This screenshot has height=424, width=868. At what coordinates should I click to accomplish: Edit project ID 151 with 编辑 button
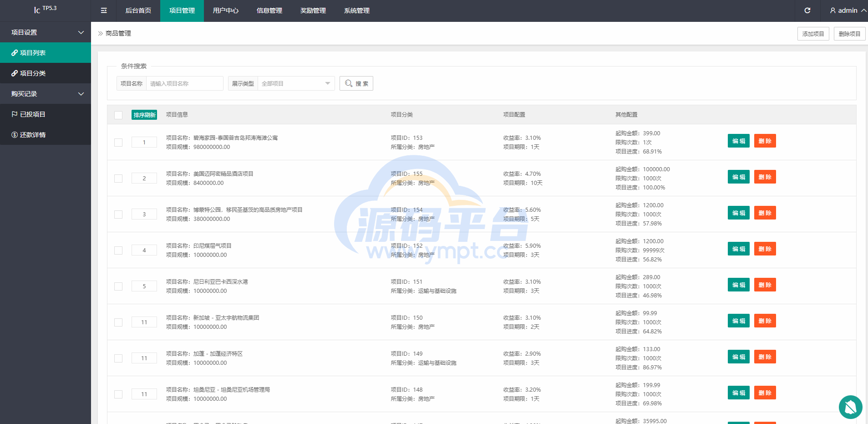[x=738, y=285]
